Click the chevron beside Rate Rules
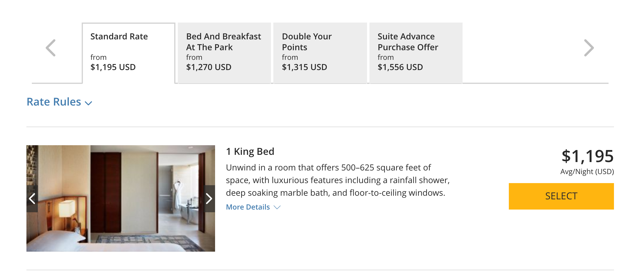The image size is (644, 279). pyautogui.click(x=88, y=103)
